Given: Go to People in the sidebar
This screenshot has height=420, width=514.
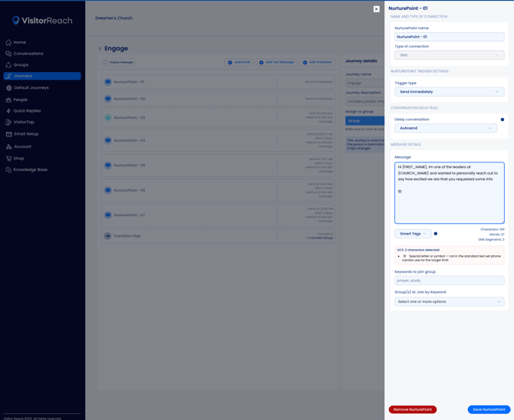Looking at the screenshot, I should 20,100.
